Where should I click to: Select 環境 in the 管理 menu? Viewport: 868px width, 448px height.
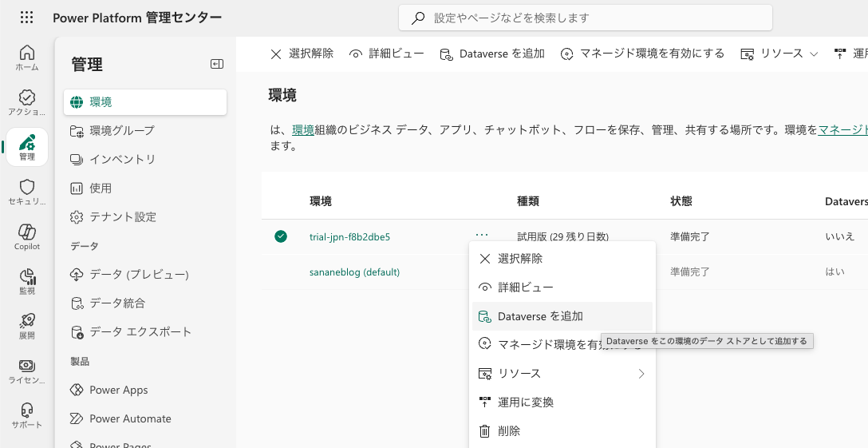[x=145, y=102]
